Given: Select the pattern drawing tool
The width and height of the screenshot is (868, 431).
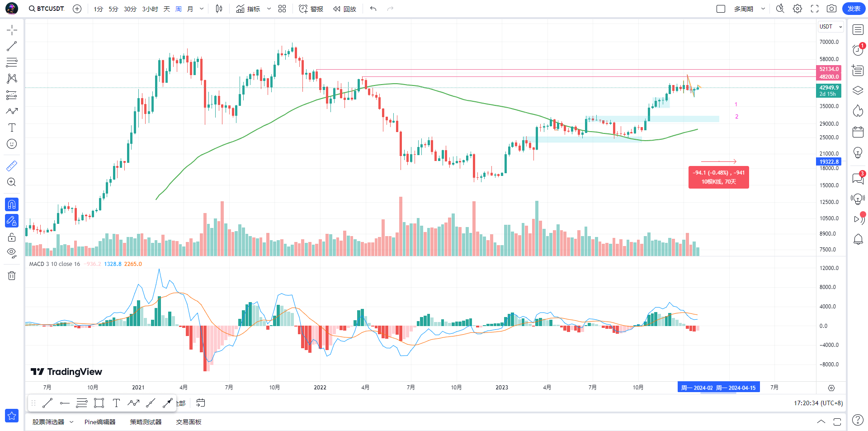Looking at the screenshot, I should (x=12, y=79).
